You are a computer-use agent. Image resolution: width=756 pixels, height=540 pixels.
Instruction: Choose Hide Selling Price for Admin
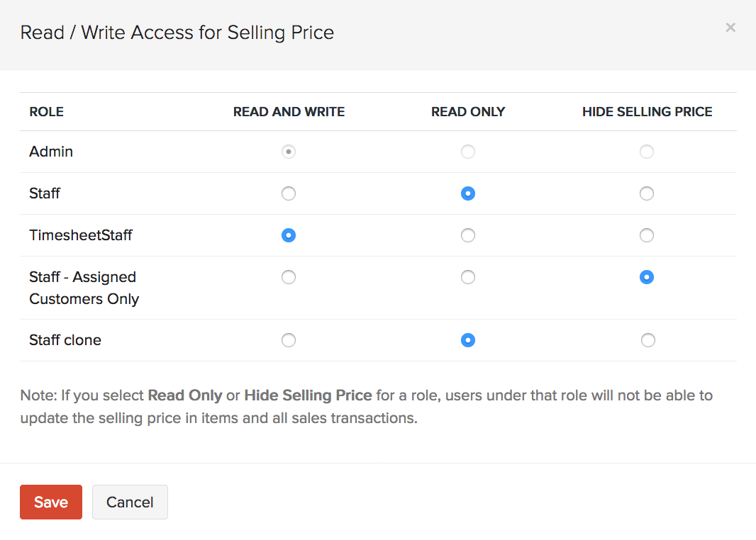point(647,152)
